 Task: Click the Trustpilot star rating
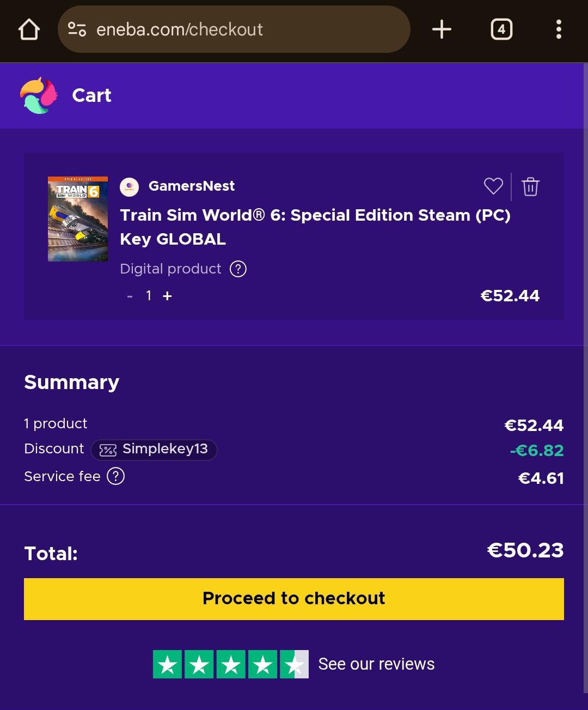pos(230,664)
